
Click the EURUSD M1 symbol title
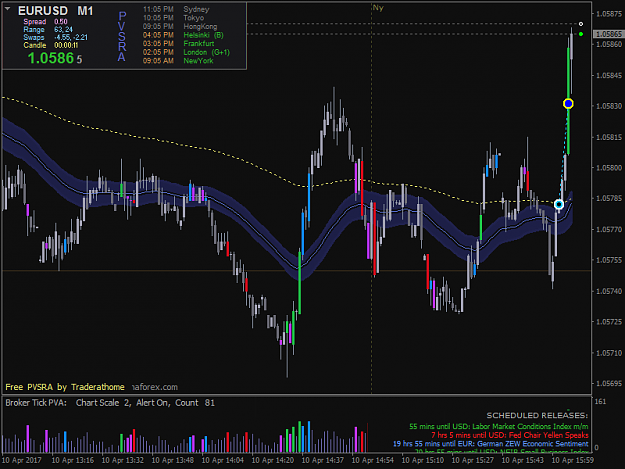[x=55, y=11]
